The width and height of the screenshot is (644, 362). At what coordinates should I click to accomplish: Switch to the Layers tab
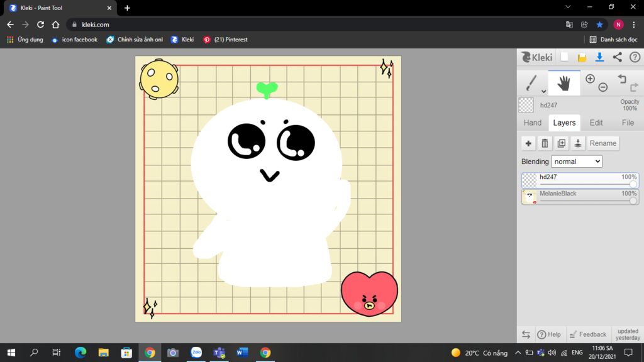pos(564,123)
